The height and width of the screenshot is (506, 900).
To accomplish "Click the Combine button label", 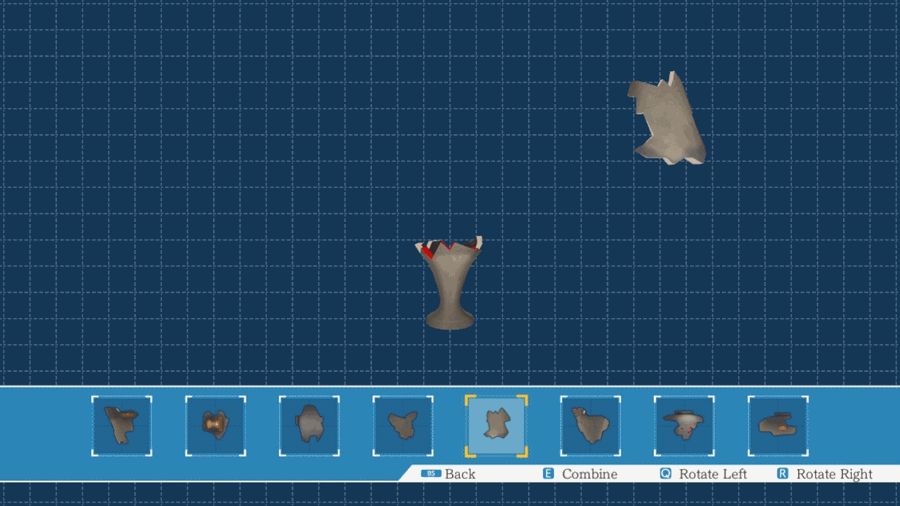I will [589, 474].
